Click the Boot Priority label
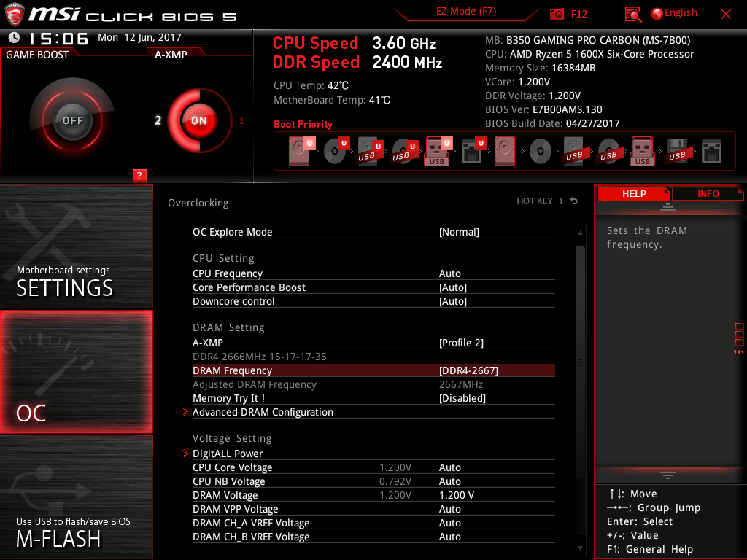The height and width of the screenshot is (560, 747). coord(303,124)
